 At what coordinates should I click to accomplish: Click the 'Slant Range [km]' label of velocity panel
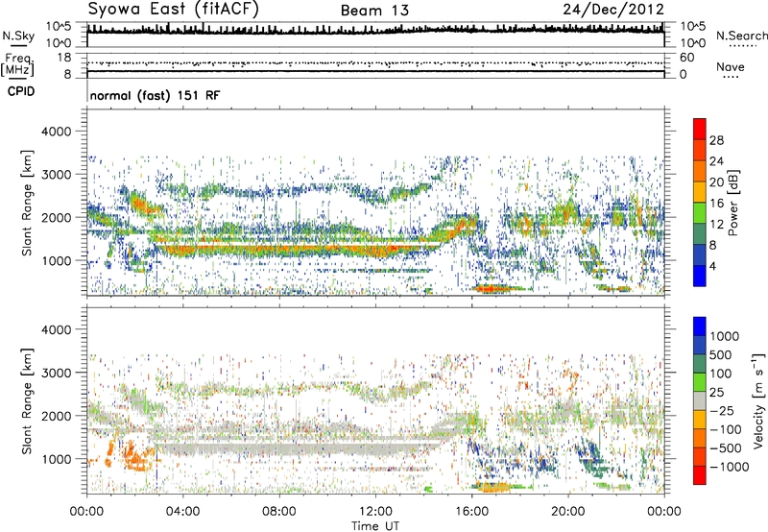[x=27, y=400]
